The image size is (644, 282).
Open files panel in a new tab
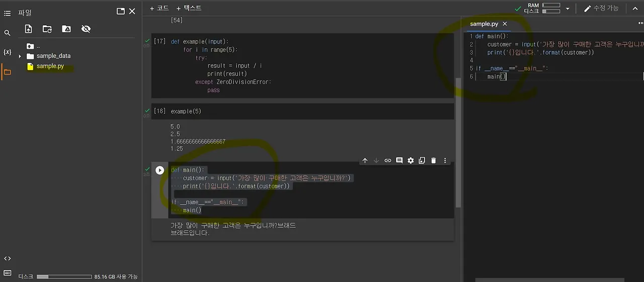(x=121, y=11)
